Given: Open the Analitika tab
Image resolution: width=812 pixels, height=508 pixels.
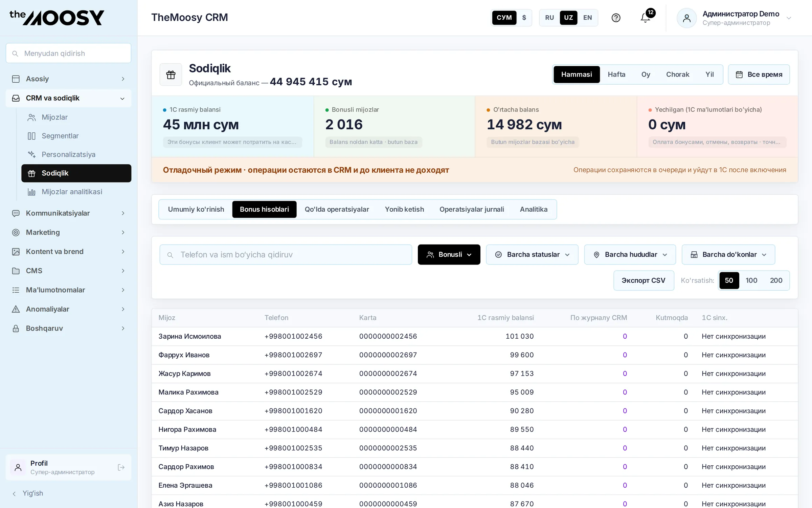Looking at the screenshot, I should pos(534,209).
